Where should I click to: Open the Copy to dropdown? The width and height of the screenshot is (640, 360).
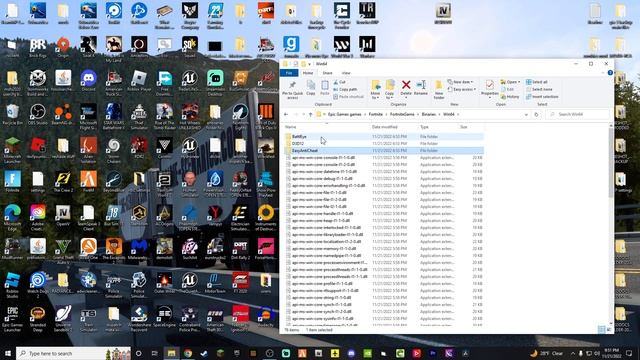click(x=390, y=90)
